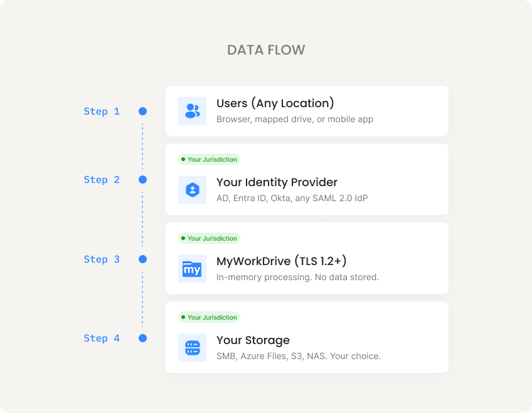Click Your Jurisdiction badge above MyWorkDrive
The width and height of the screenshot is (532, 413).
[209, 238]
